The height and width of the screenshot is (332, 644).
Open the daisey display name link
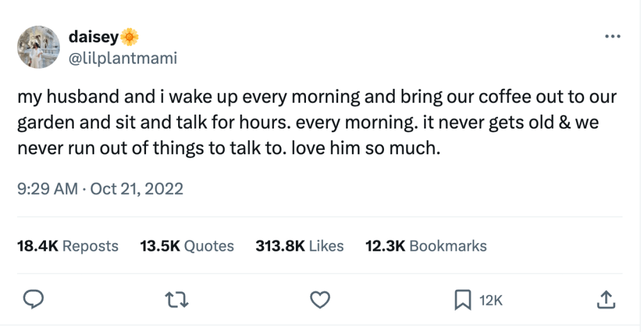click(93, 37)
